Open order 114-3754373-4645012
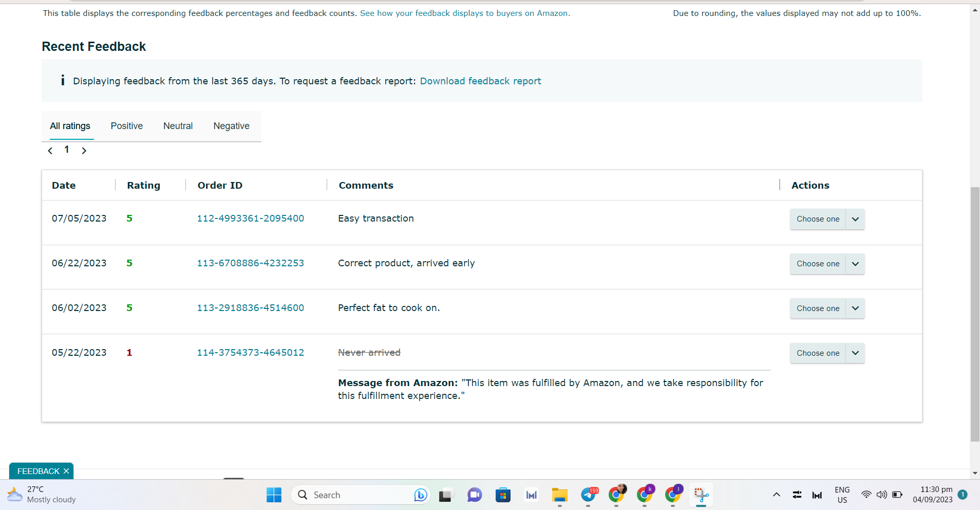 coord(251,353)
